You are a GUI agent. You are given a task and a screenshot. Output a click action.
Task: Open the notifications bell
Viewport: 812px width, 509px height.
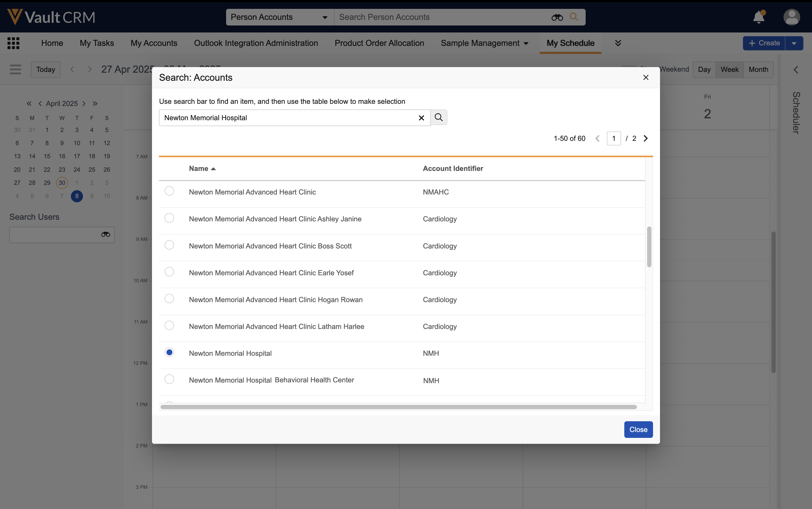coord(759,17)
